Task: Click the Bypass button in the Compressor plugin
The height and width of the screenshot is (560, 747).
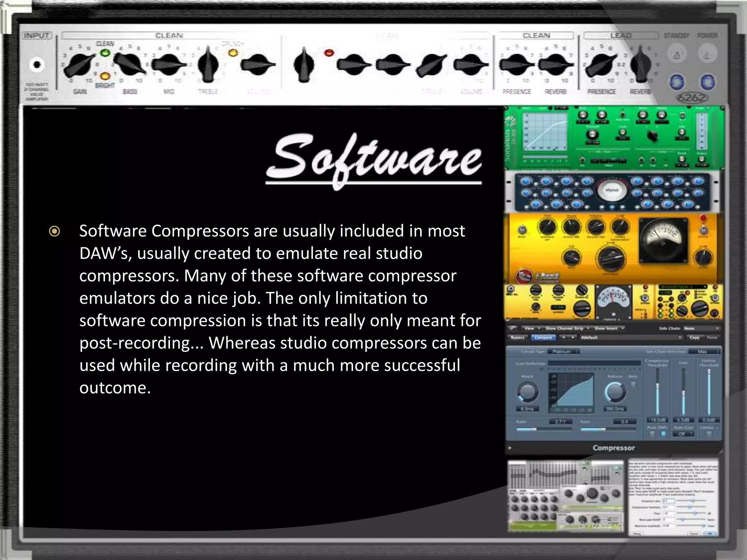Action: coord(518,337)
